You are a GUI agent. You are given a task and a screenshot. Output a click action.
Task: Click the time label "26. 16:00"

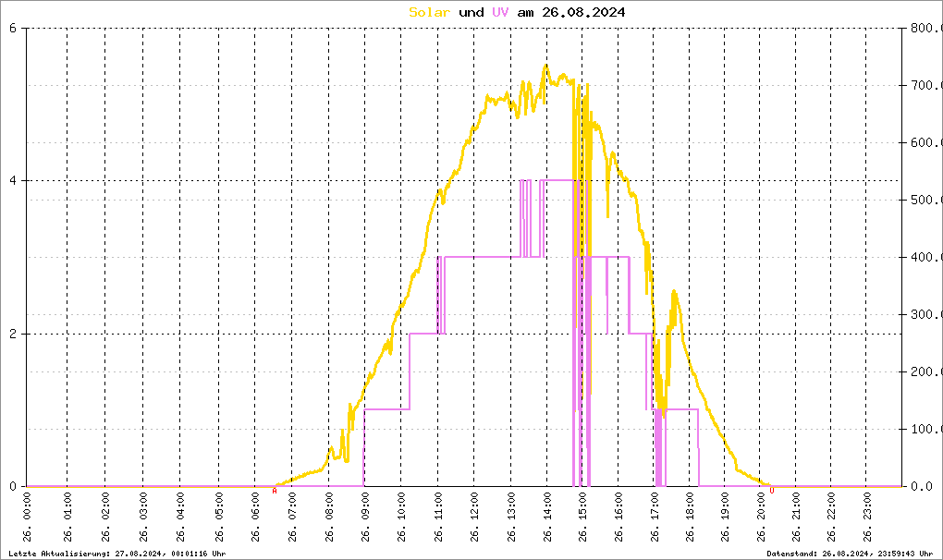coord(618,517)
